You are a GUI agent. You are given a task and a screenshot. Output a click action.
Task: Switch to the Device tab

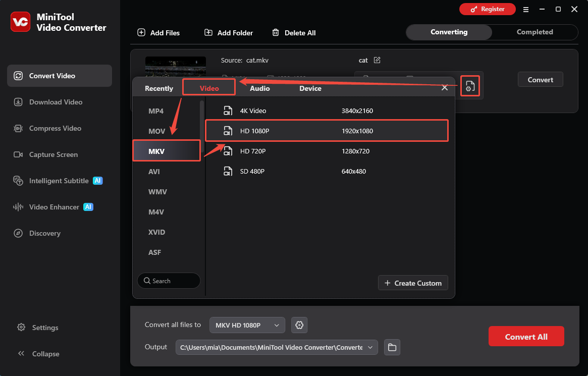pos(310,88)
